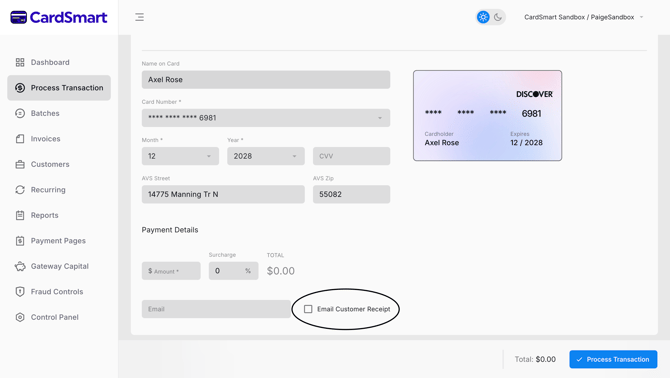Screen dimensions: 670x378
Task: Switch to light mode sun icon
Action: click(x=483, y=17)
